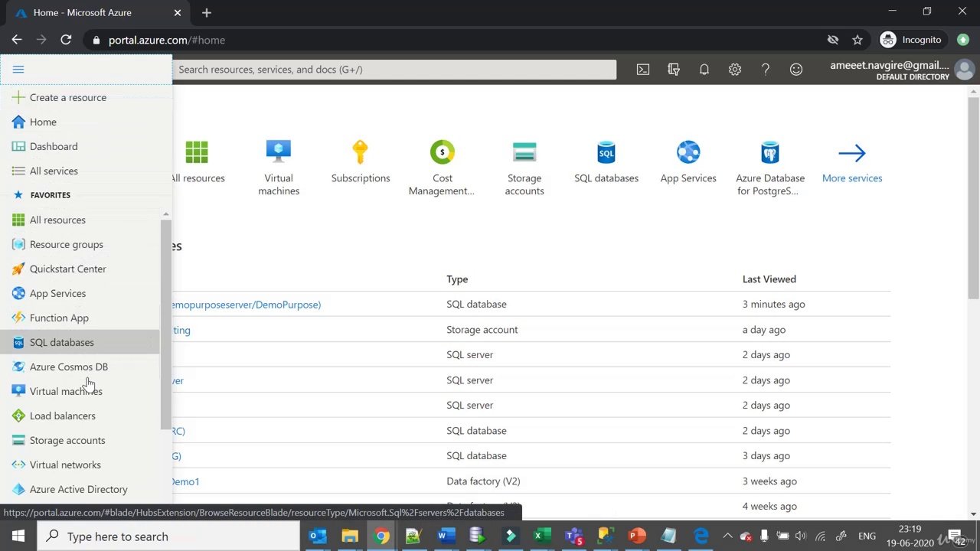
Task: Click the Storage account type cell
Action: pos(482,330)
